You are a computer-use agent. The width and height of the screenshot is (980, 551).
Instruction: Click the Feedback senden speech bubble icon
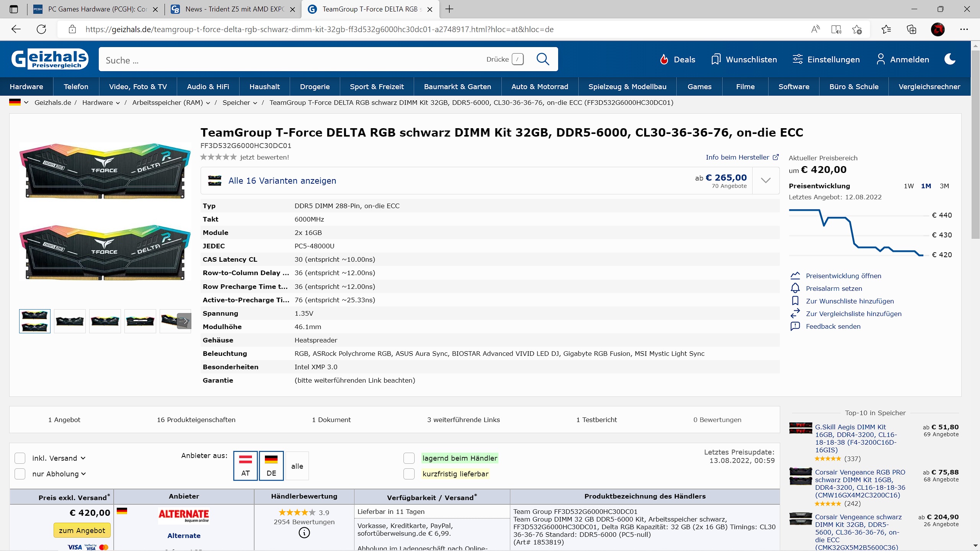point(795,326)
